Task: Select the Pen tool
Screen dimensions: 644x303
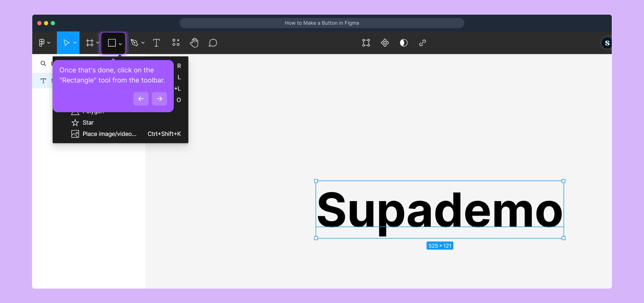Action: click(135, 43)
